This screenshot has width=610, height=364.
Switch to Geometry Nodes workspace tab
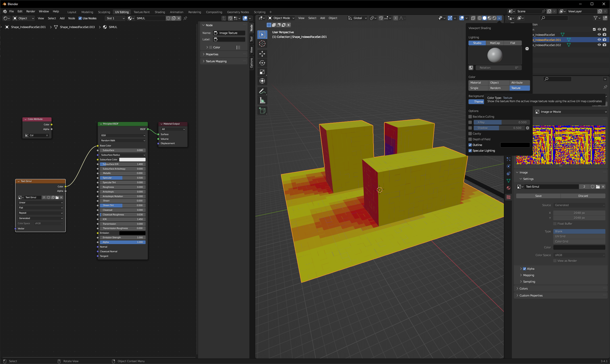pyautogui.click(x=238, y=12)
